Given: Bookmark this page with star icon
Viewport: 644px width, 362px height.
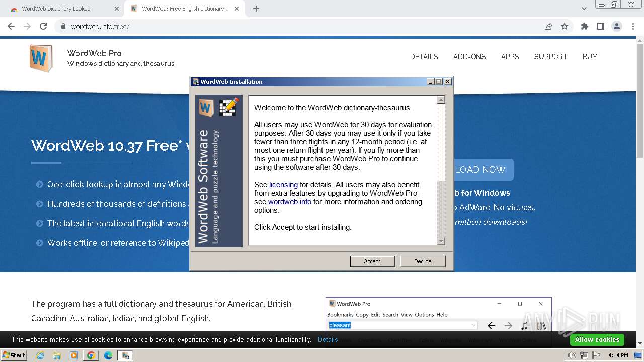Looking at the screenshot, I should point(565,26).
